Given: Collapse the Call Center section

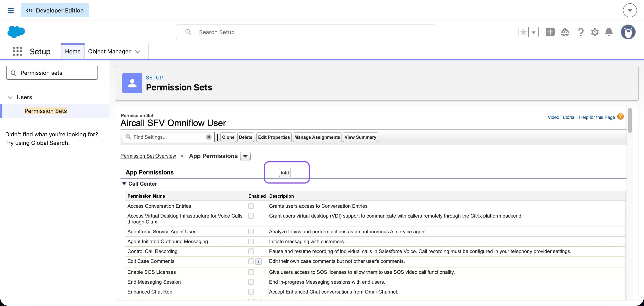Looking at the screenshot, I should [x=124, y=184].
